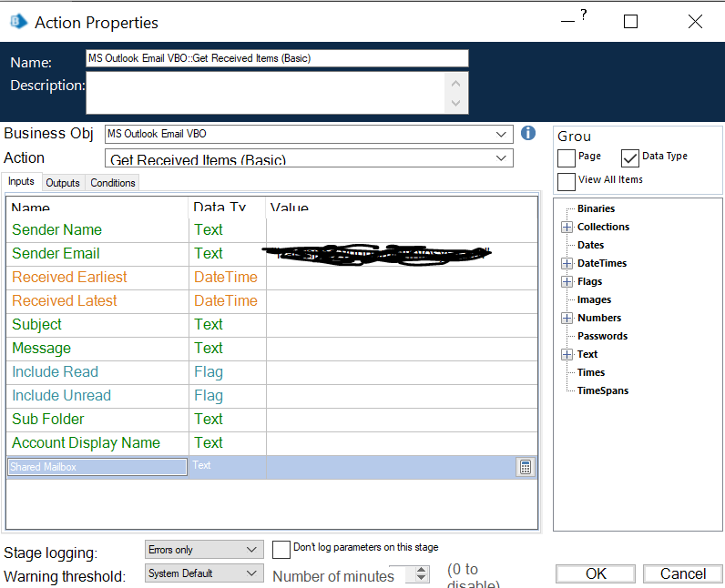Image resolution: width=725 pixels, height=588 pixels.
Task: Expand the Text tree node
Action: tap(567, 354)
